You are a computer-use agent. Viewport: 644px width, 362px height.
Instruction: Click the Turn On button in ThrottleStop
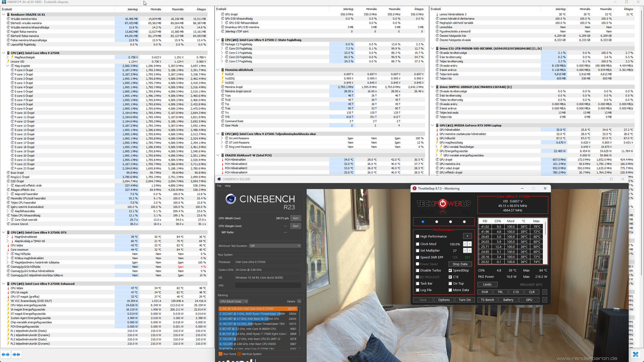(465, 300)
